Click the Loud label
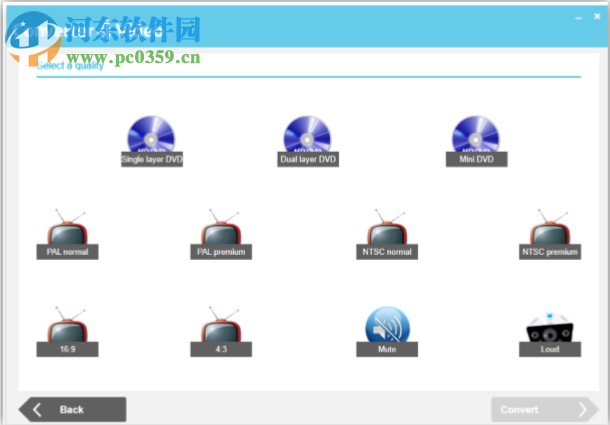610x425 pixels. pyautogui.click(x=550, y=349)
